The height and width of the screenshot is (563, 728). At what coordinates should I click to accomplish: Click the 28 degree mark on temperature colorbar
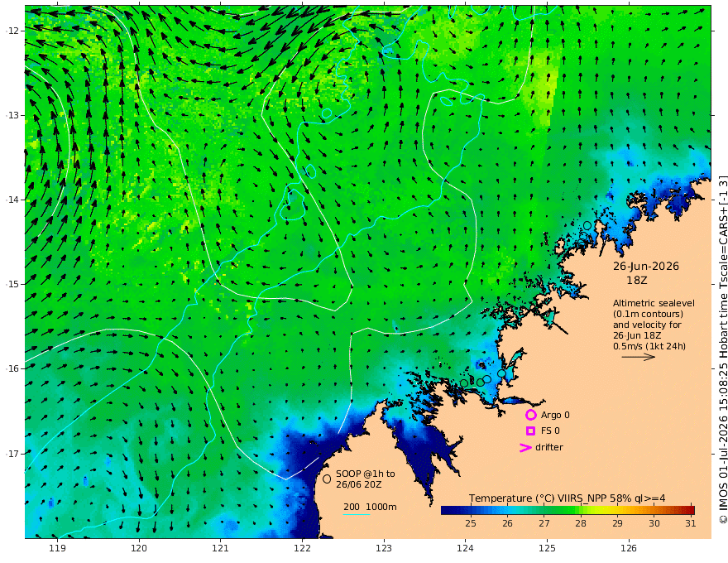click(581, 523)
